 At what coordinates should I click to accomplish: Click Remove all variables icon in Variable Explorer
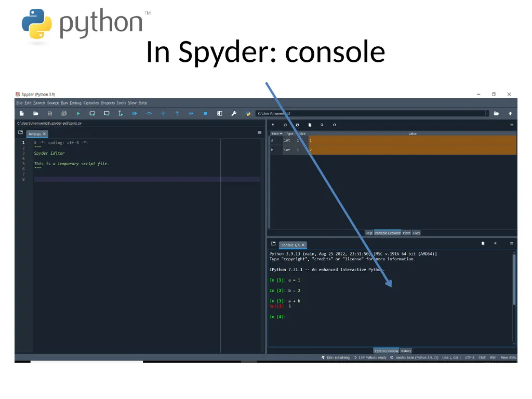tap(310, 125)
